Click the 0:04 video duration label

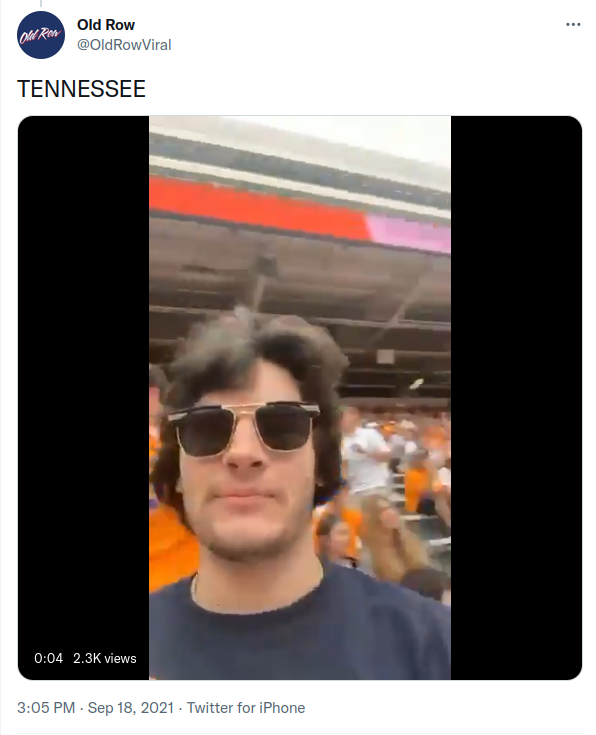pyautogui.click(x=48, y=658)
